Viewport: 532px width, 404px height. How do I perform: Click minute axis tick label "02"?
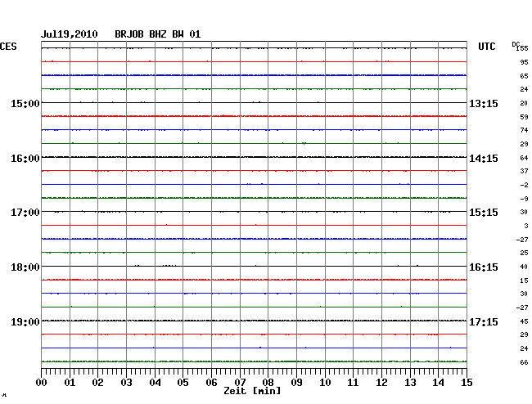(97, 382)
